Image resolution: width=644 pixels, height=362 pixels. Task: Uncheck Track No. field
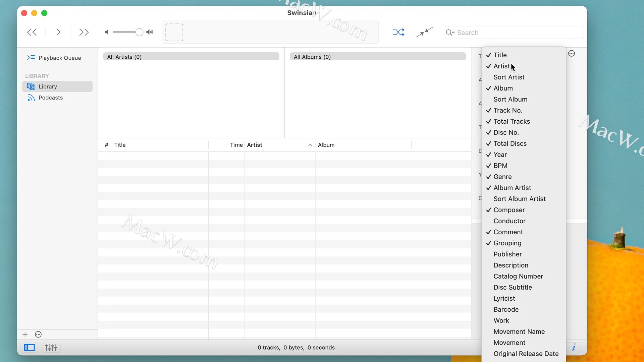[x=524, y=110]
